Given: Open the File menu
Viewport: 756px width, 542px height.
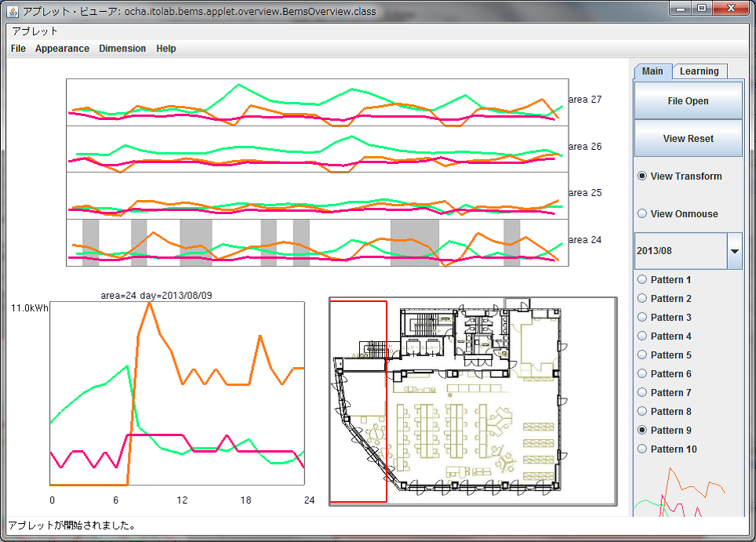Looking at the screenshot, I should click(x=18, y=49).
